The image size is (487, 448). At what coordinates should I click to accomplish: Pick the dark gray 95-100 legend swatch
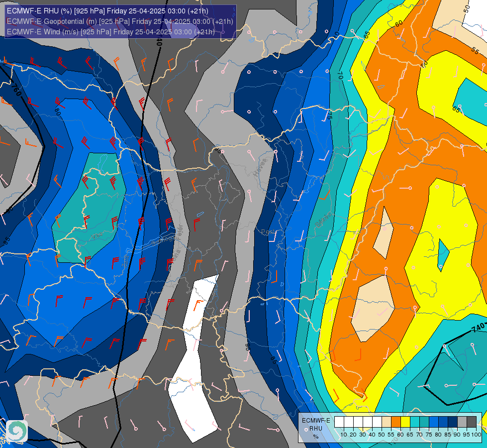pos(472,422)
